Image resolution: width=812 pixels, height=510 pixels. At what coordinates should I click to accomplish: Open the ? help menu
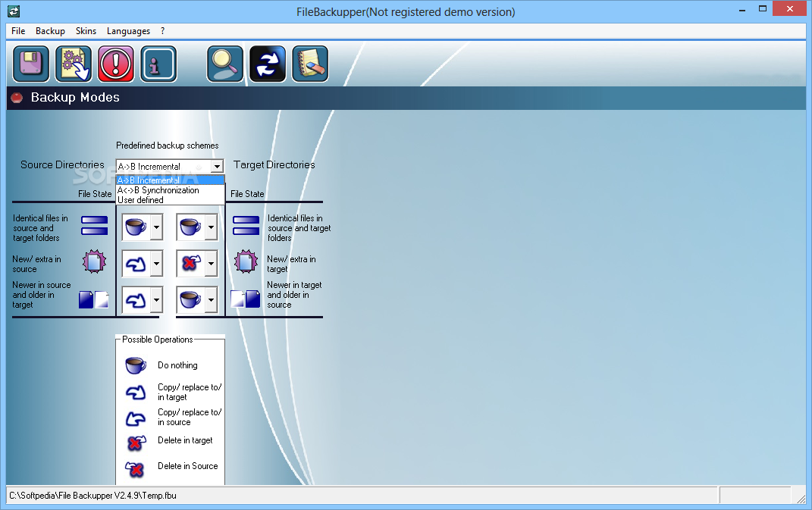pos(162,31)
